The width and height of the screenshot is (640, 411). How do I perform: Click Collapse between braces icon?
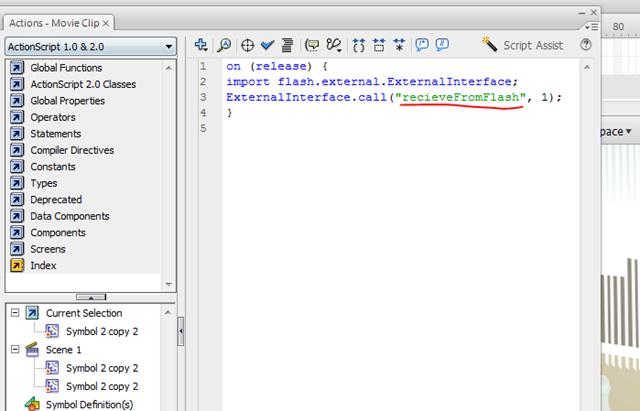(359, 45)
